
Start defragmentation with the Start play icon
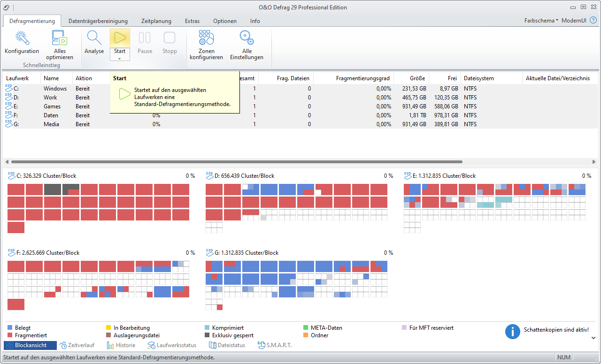click(120, 38)
